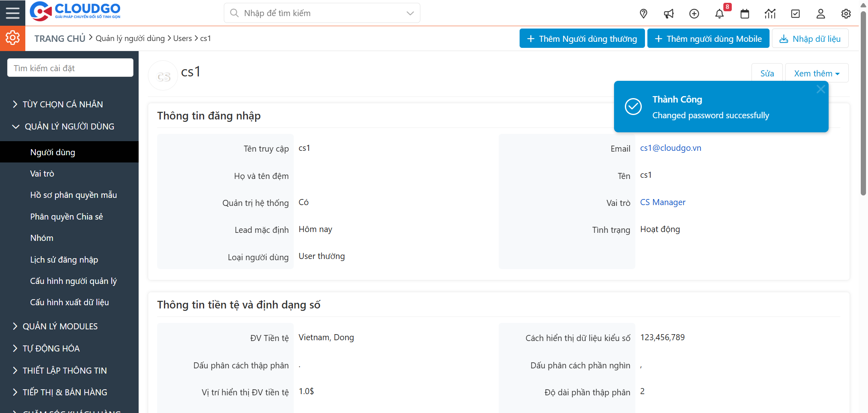
Task: Click the help location pin icon
Action: pyautogui.click(x=643, y=13)
